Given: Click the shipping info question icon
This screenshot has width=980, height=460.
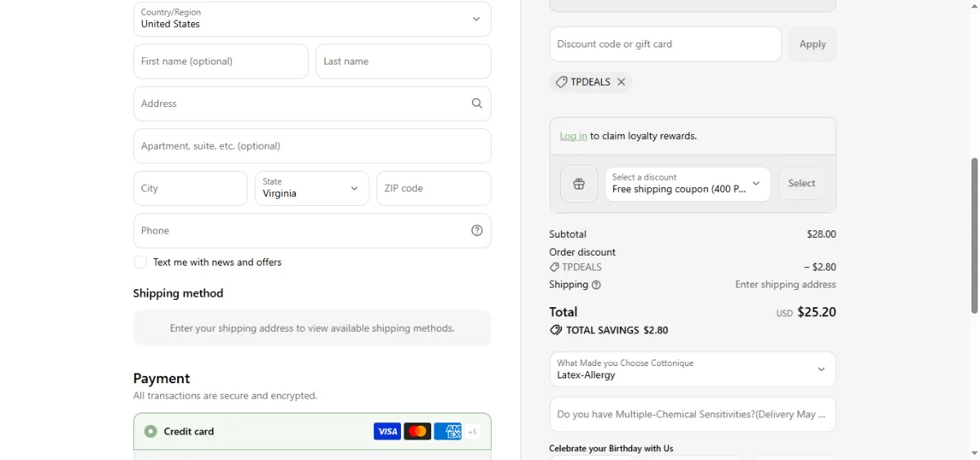Looking at the screenshot, I should (596, 285).
